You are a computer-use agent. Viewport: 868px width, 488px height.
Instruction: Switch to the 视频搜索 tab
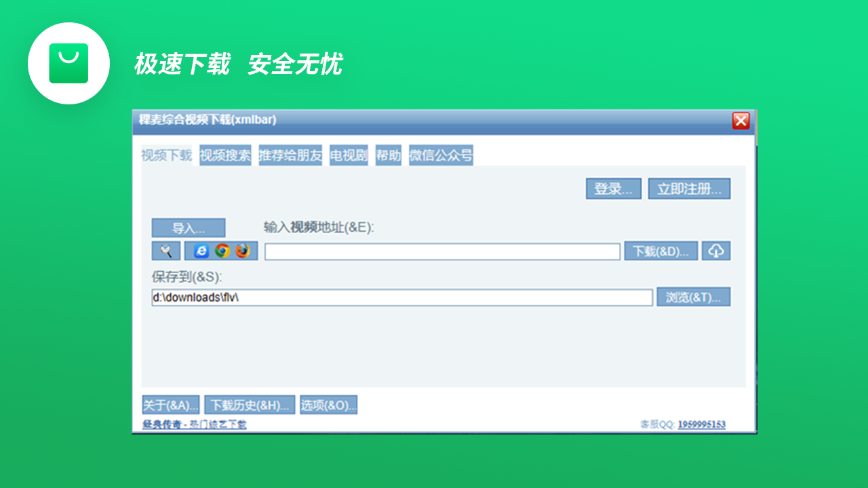[224, 155]
